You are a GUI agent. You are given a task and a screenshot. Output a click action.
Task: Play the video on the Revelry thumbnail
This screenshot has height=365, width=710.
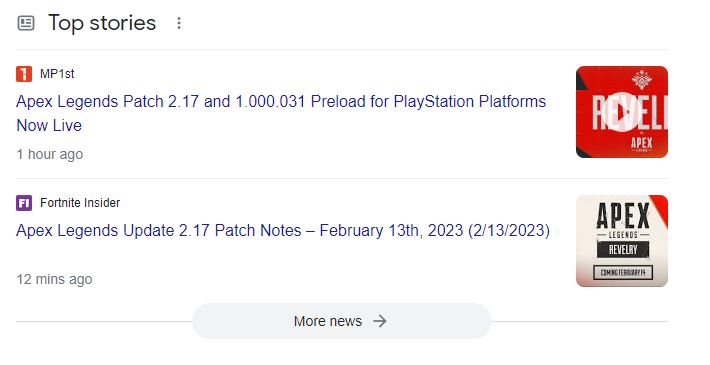click(622, 112)
